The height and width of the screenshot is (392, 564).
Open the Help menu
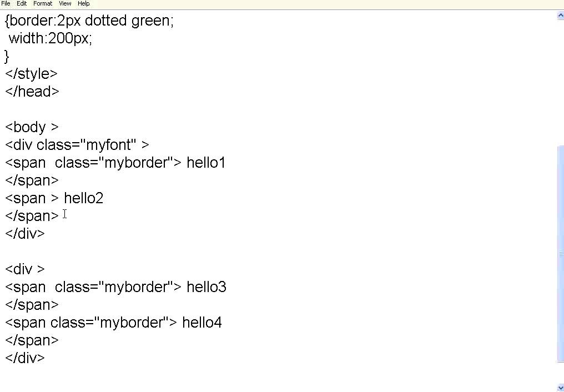coord(83,3)
